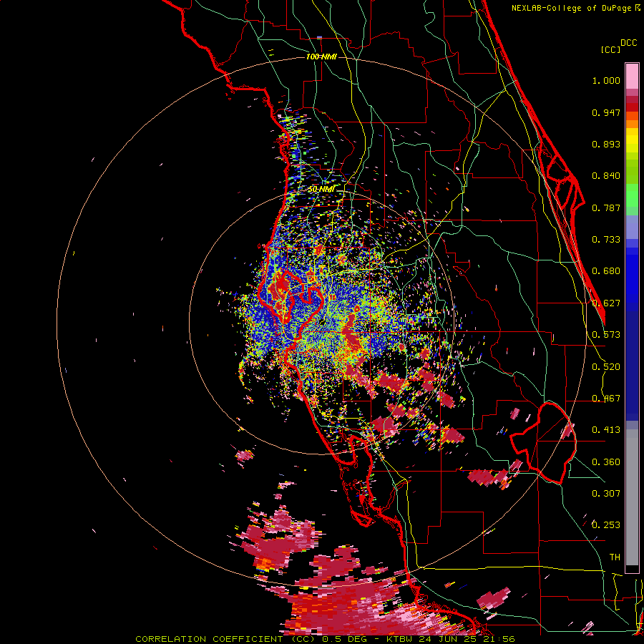Screen dimensions: 644x644
Task: Click the 1.000 value on the scale
Action: click(606, 80)
